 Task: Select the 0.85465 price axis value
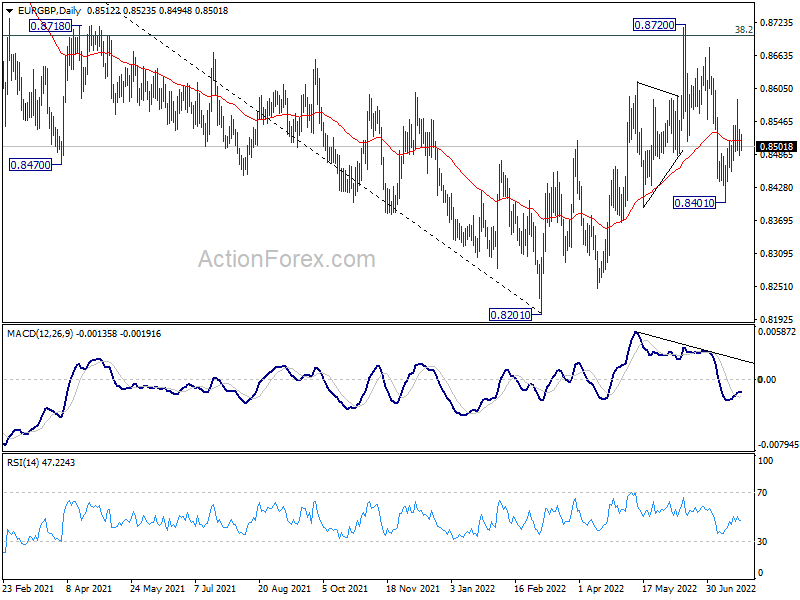pyautogui.click(x=777, y=121)
